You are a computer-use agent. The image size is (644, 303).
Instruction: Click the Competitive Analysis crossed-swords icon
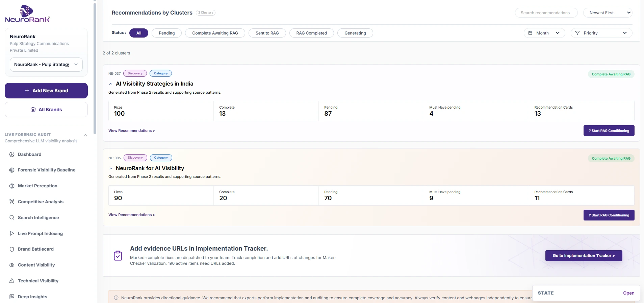[12, 202]
